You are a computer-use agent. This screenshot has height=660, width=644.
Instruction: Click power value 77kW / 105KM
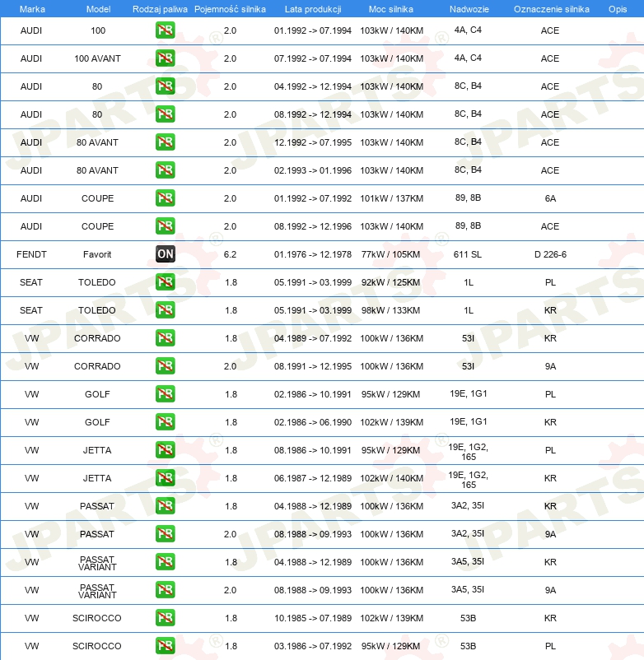pos(391,254)
